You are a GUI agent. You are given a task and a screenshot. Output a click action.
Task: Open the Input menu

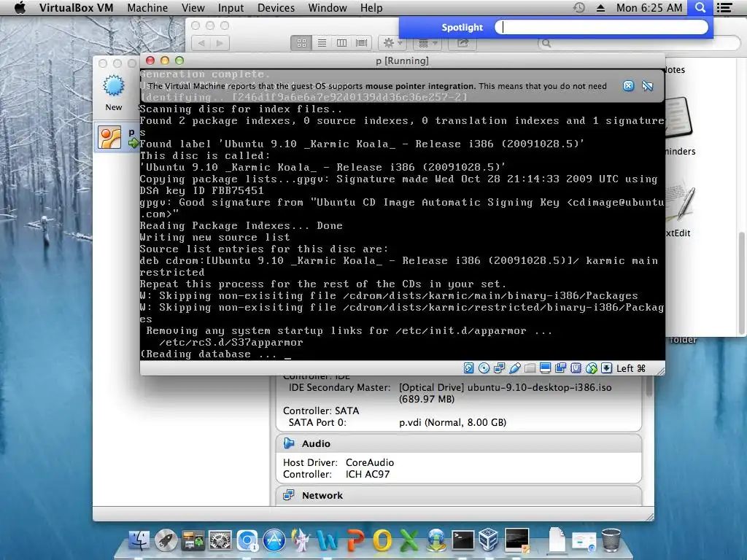pyautogui.click(x=231, y=7)
